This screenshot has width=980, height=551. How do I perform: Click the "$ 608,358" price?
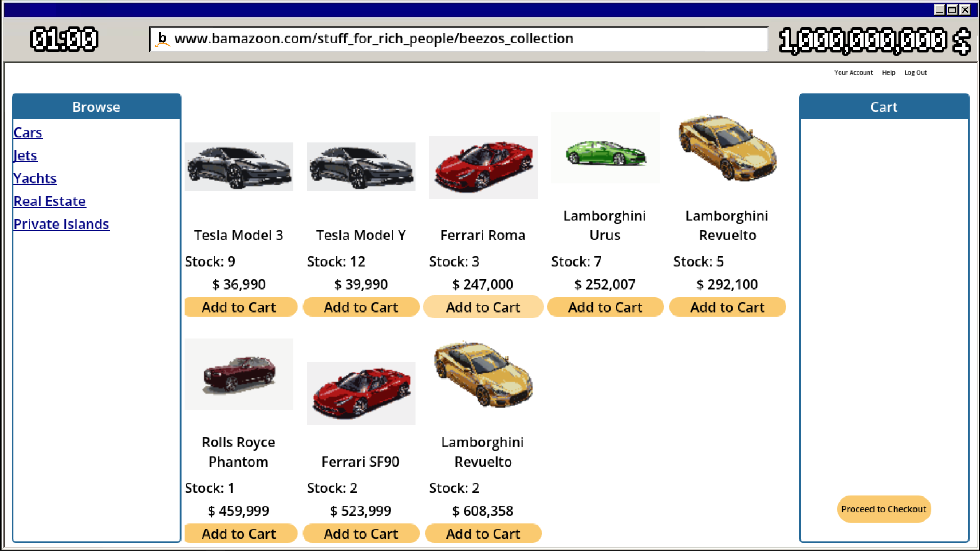pyautogui.click(x=483, y=511)
